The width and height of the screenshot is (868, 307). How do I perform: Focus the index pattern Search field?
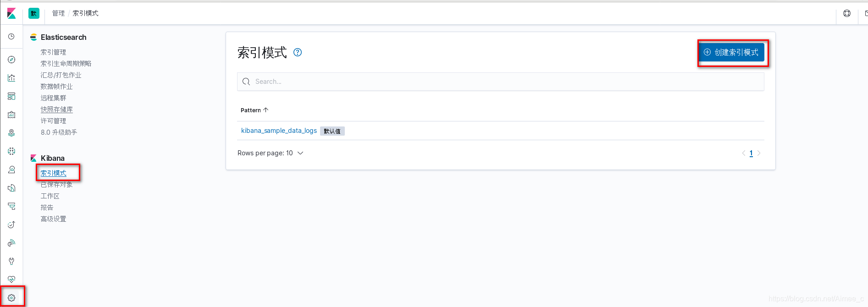pyautogui.click(x=501, y=82)
